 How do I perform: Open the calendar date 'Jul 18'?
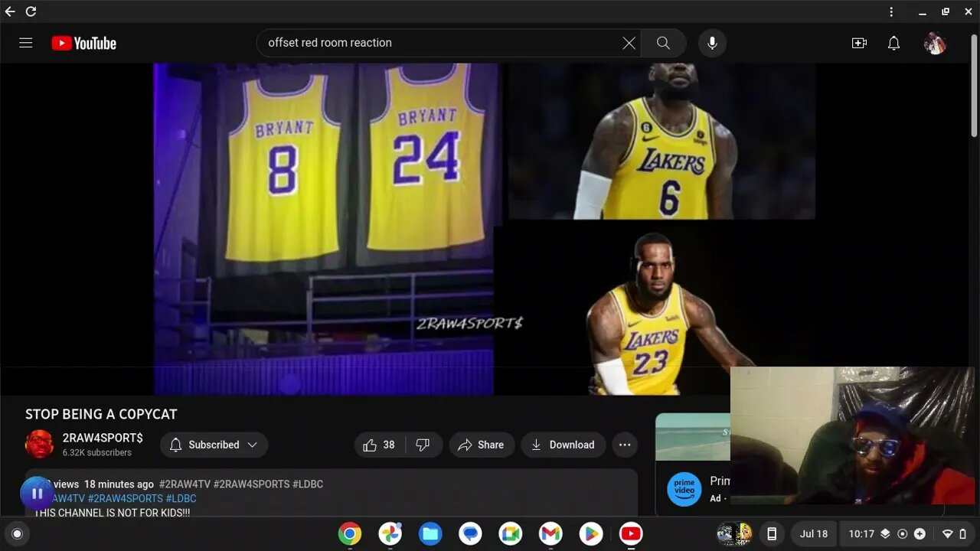pos(813,533)
